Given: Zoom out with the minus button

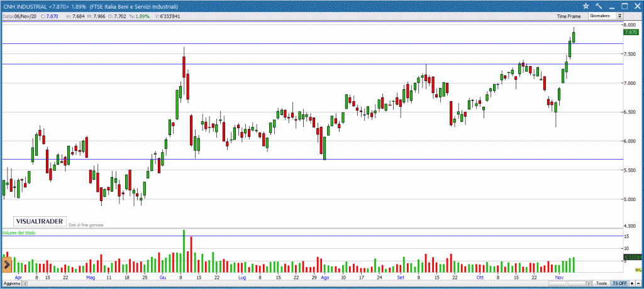Looking at the screenshot, I should pos(638,284).
